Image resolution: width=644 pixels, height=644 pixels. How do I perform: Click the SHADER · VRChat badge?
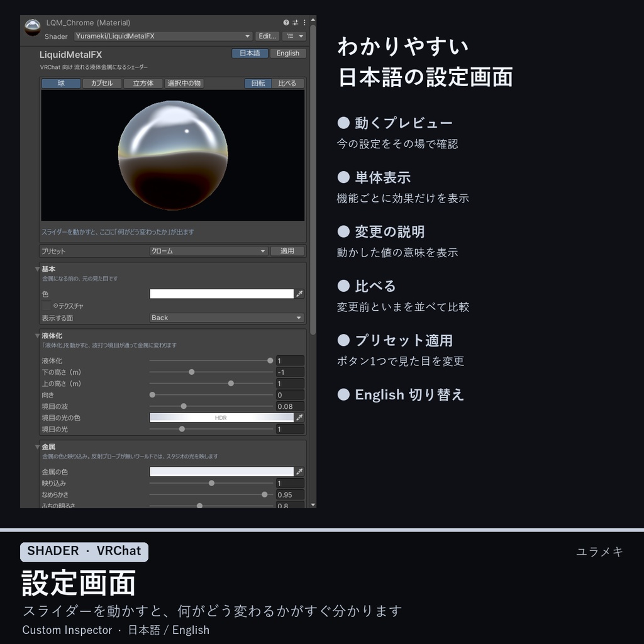point(84,552)
